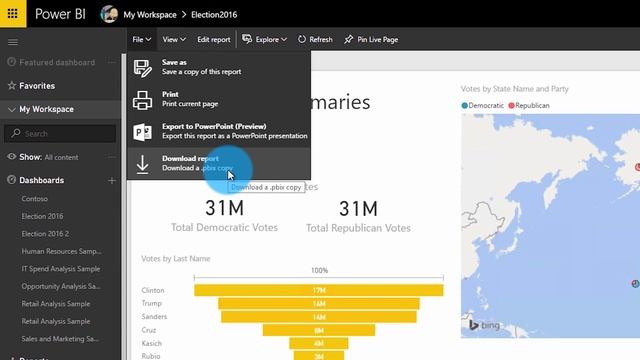Open IT Spend Analysis Sample dashboard
This screenshot has height=360, width=640.
click(61, 269)
